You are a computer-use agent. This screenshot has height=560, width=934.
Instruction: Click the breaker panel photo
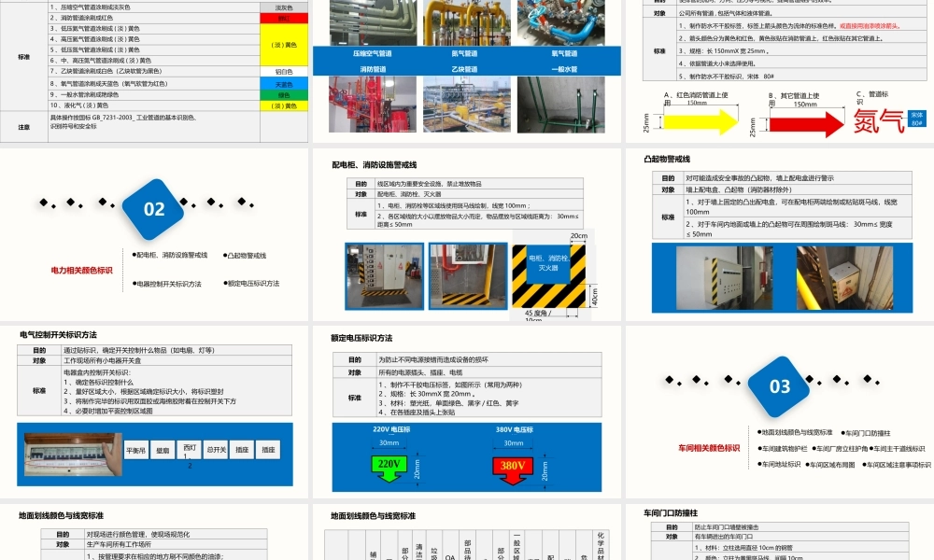[x=73, y=455]
